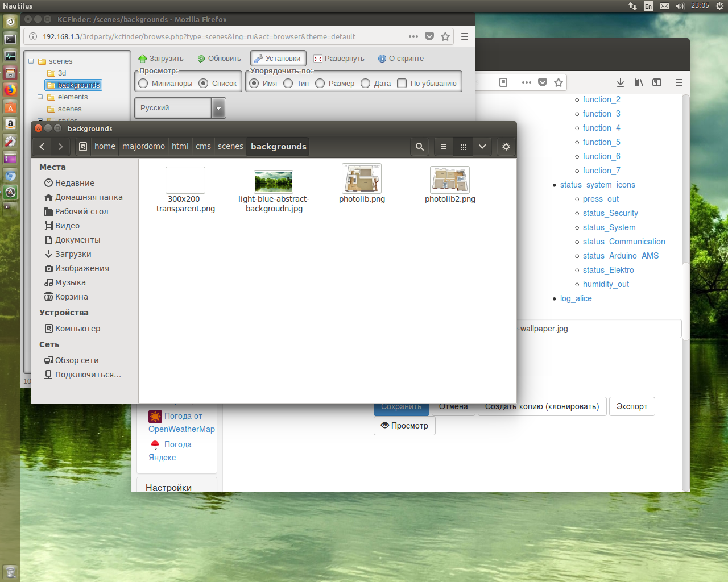This screenshot has height=582, width=728.
Task: Switch Nautilus to grid view icon
Action: [x=464, y=147]
